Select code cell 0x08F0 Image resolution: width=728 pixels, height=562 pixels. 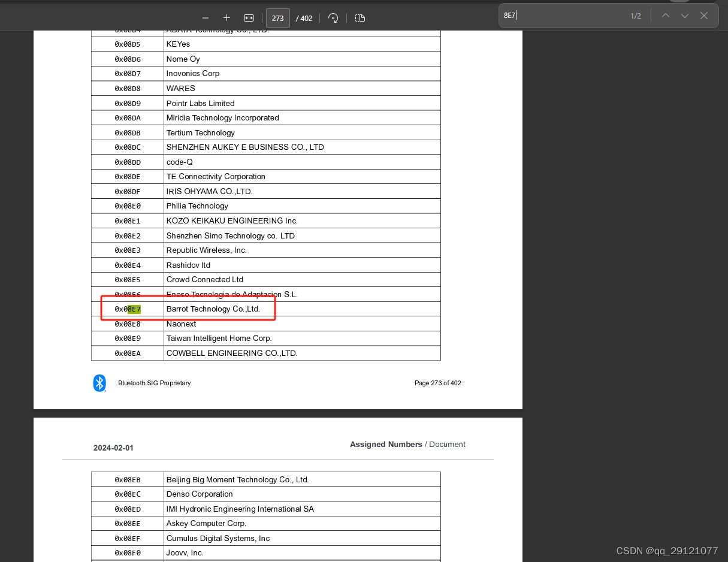tap(128, 553)
